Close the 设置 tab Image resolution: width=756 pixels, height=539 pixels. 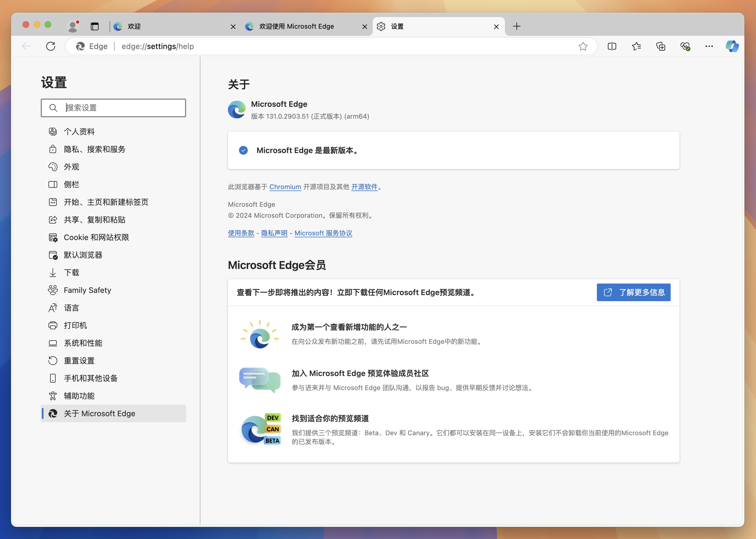pyautogui.click(x=496, y=26)
